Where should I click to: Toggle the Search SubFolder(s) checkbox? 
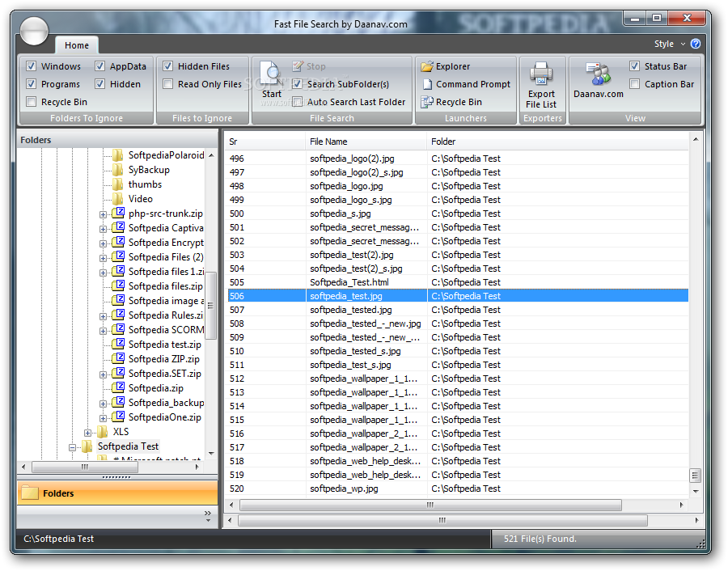(x=297, y=83)
